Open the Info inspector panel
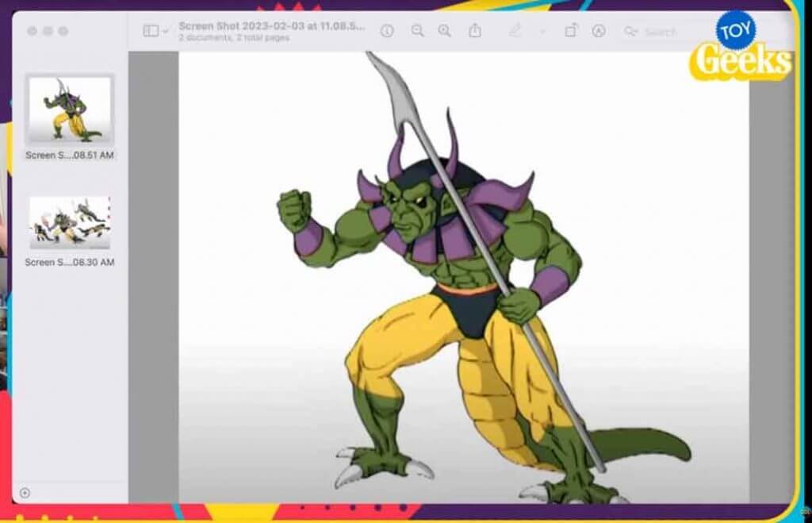The height and width of the screenshot is (523, 812). tap(387, 32)
